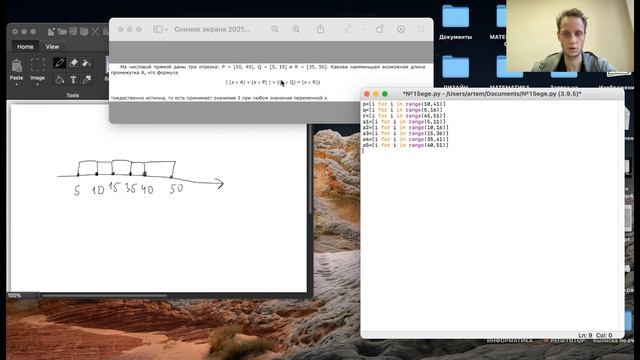Click empty line 9 in the IDLE editor
This screenshot has height=360, width=640.
[x=492, y=151]
